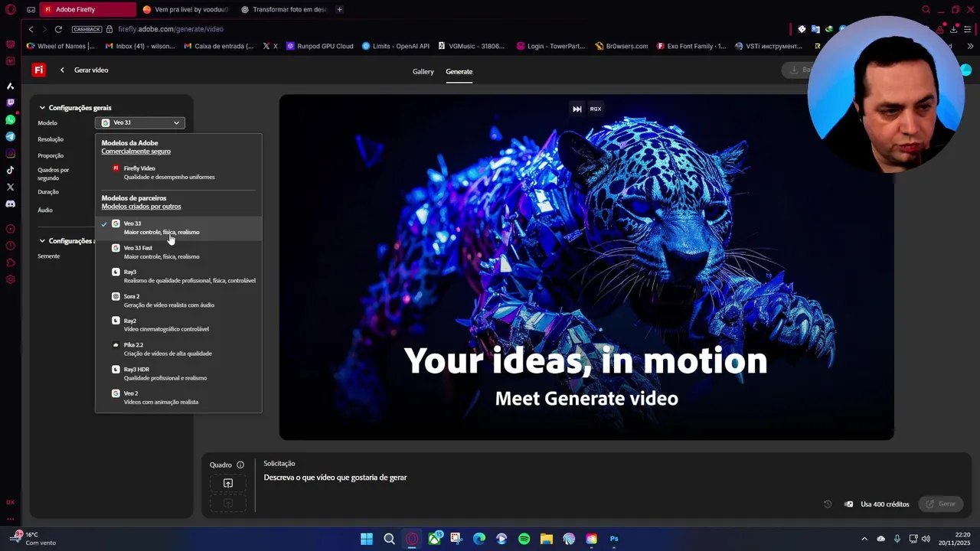This screenshot has width=980, height=551.
Task: Show hidden system tray icons
Action: coord(864,539)
